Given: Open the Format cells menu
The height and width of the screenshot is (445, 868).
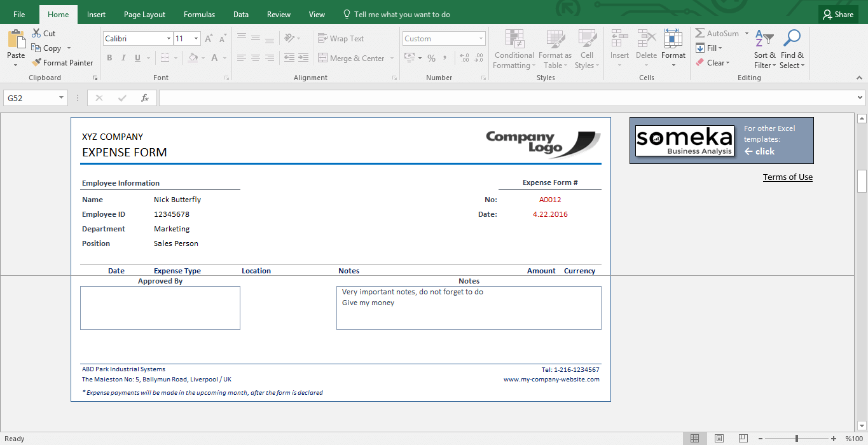Looking at the screenshot, I should tap(673, 49).
